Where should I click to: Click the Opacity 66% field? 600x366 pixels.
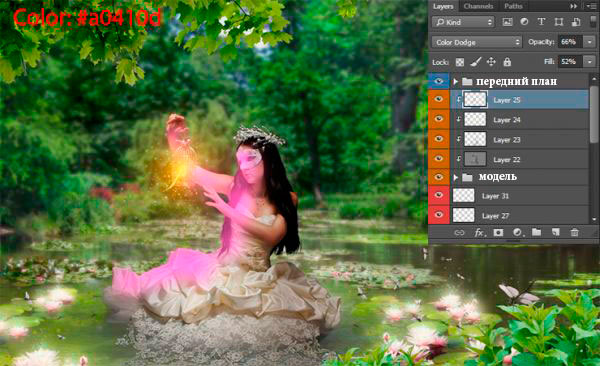click(x=570, y=42)
